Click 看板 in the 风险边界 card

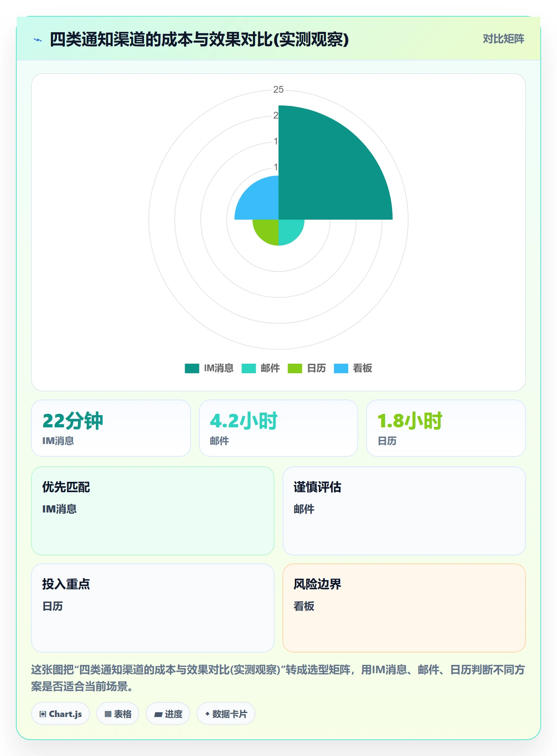[304, 606]
